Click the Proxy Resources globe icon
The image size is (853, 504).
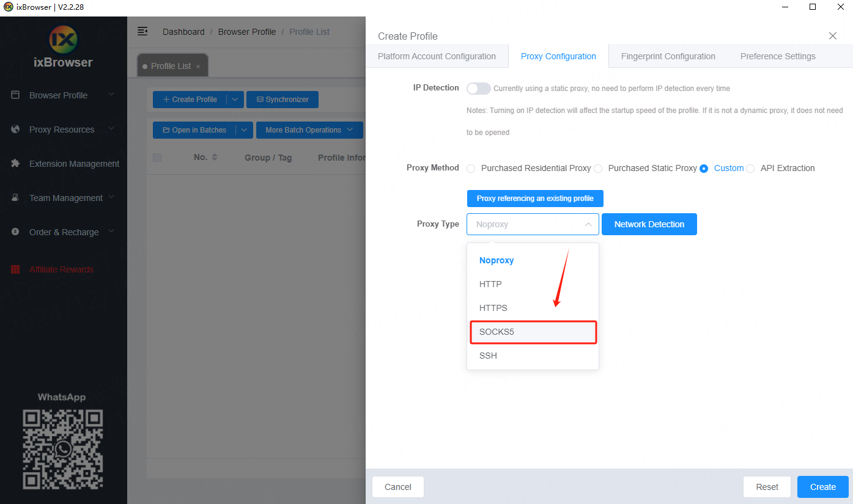[x=16, y=130]
